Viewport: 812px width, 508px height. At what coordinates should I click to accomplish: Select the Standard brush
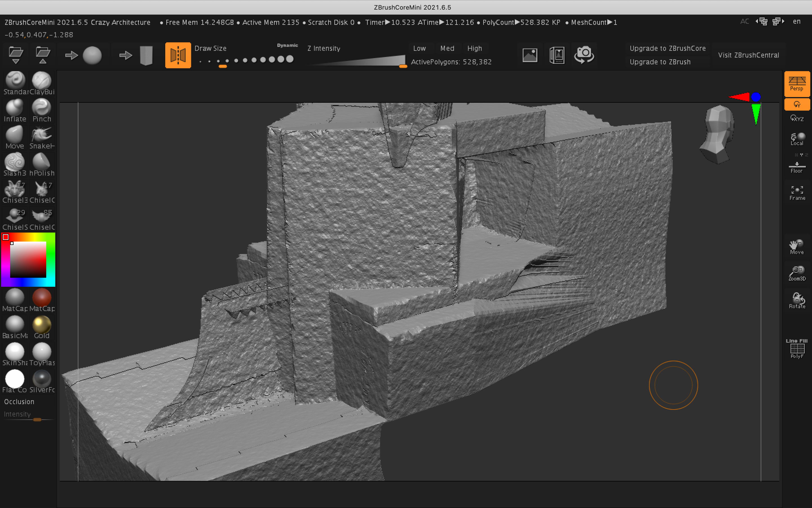point(15,83)
